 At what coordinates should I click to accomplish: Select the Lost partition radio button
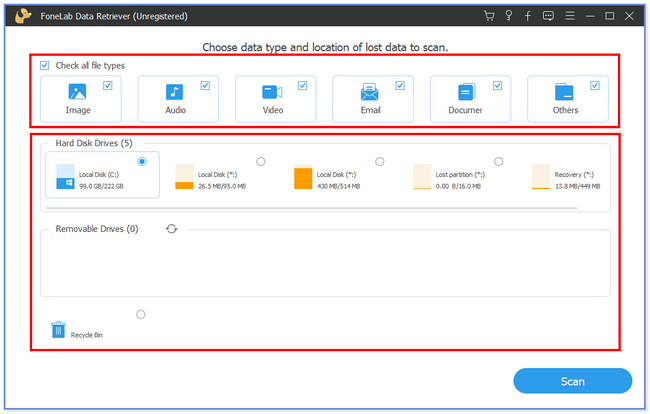coord(499,162)
